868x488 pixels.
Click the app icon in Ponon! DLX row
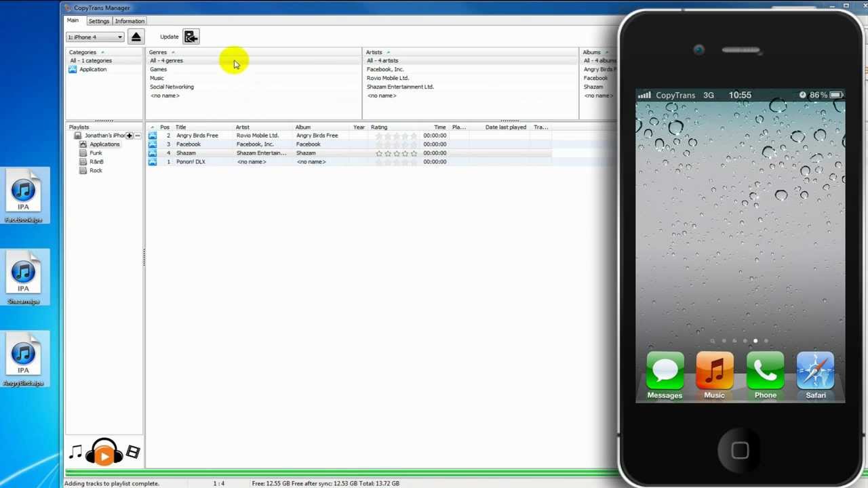(x=153, y=162)
